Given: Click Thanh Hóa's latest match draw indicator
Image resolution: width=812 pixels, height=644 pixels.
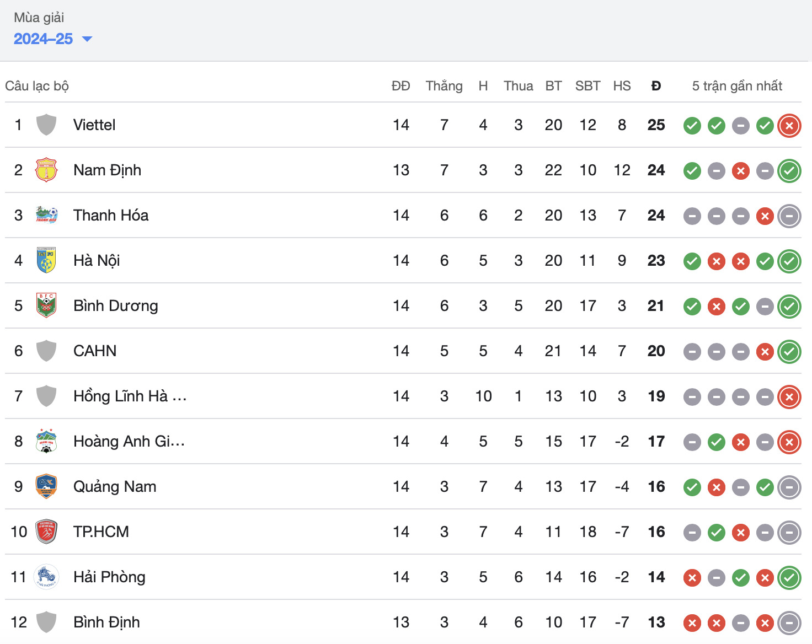Looking at the screenshot, I should [x=789, y=216].
